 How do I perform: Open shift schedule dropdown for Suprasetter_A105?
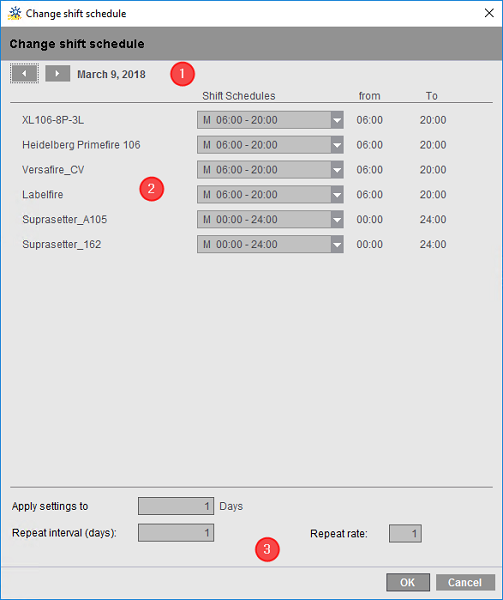pyautogui.click(x=270, y=220)
